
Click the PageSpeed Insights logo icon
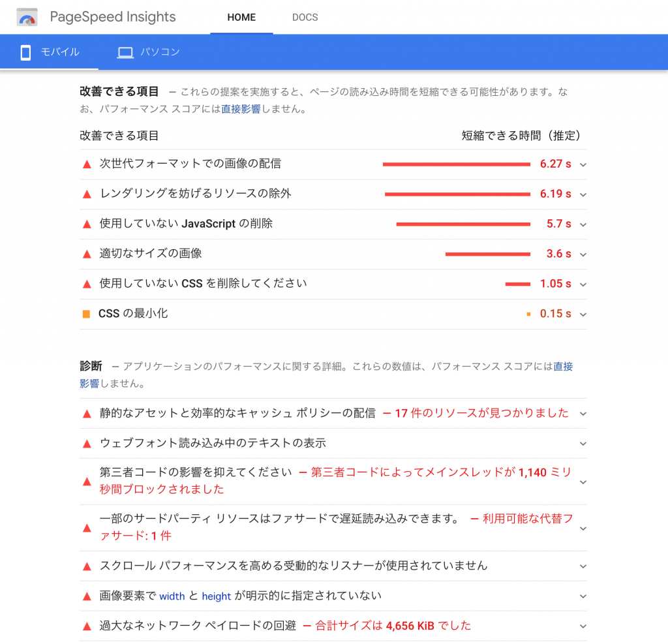click(x=27, y=17)
